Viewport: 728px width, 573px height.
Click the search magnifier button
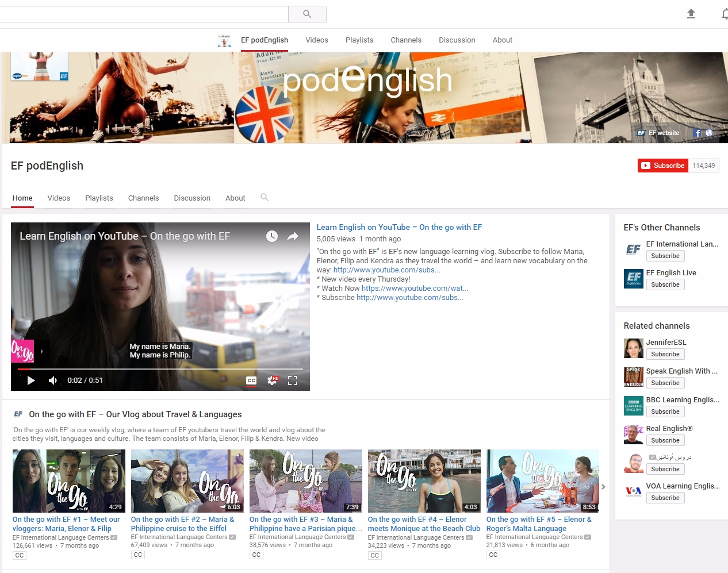(x=307, y=14)
